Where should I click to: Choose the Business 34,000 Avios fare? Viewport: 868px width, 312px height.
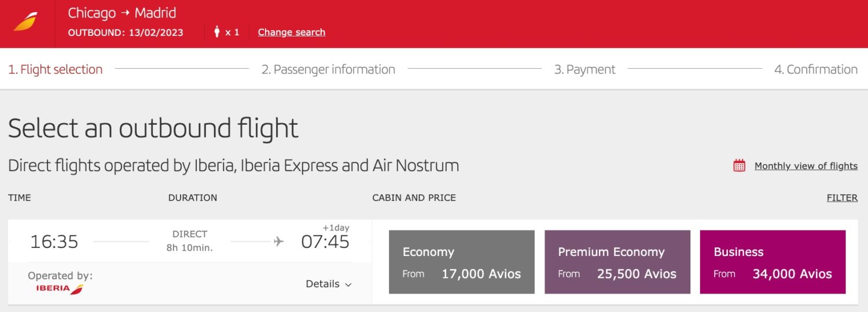(773, 262)
